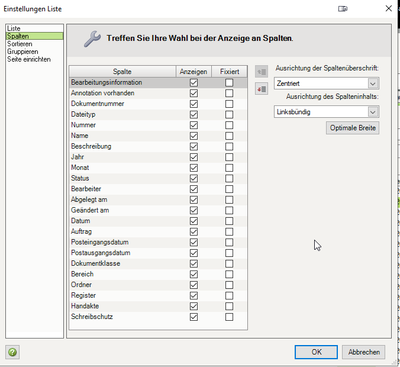Enable Fixiert for Nummer row
400x367 pixels.
[229, 125]
